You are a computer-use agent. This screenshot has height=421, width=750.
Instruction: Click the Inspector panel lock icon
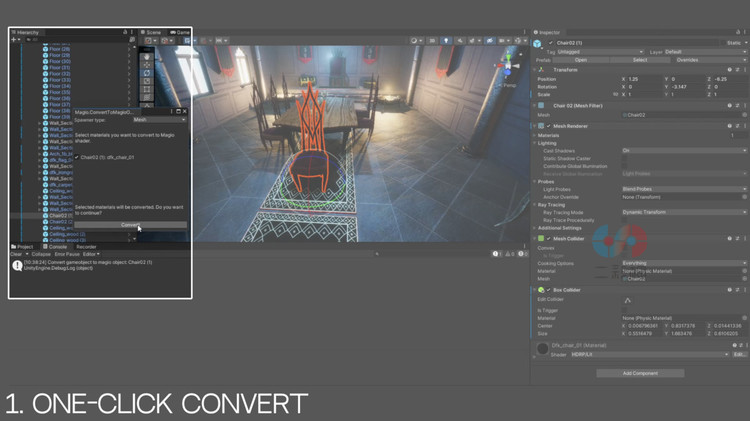pos(738,32)
